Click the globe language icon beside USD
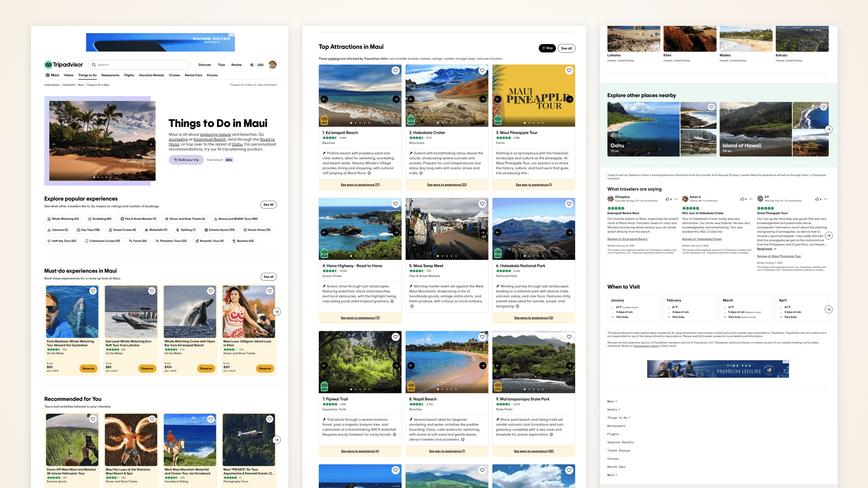The image size is (868, 488). (x=252, y=65)
